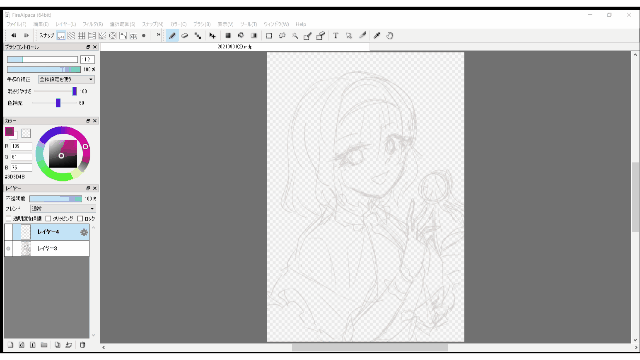Click the R color value field
Image resolution: width=640 pixels, height=360 pixels.
point(21,146)
